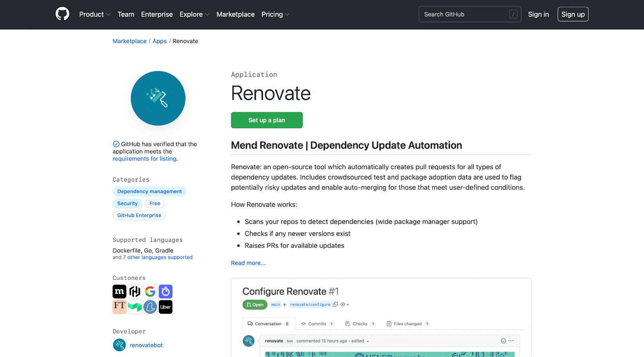Screen dimensions: 644x357
Task: Expand the eye watch dropdown
Action: (345, 305)
